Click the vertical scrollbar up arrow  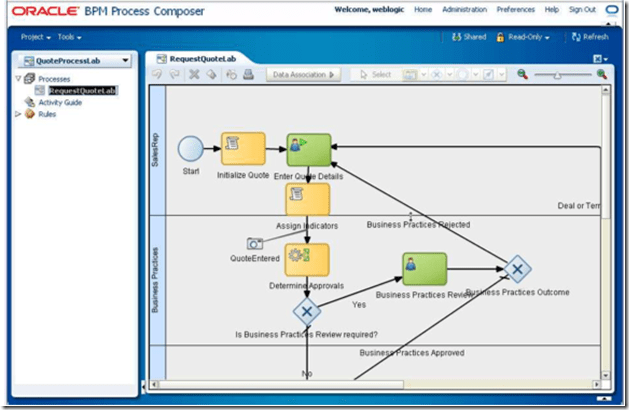[x=606, y=90]
